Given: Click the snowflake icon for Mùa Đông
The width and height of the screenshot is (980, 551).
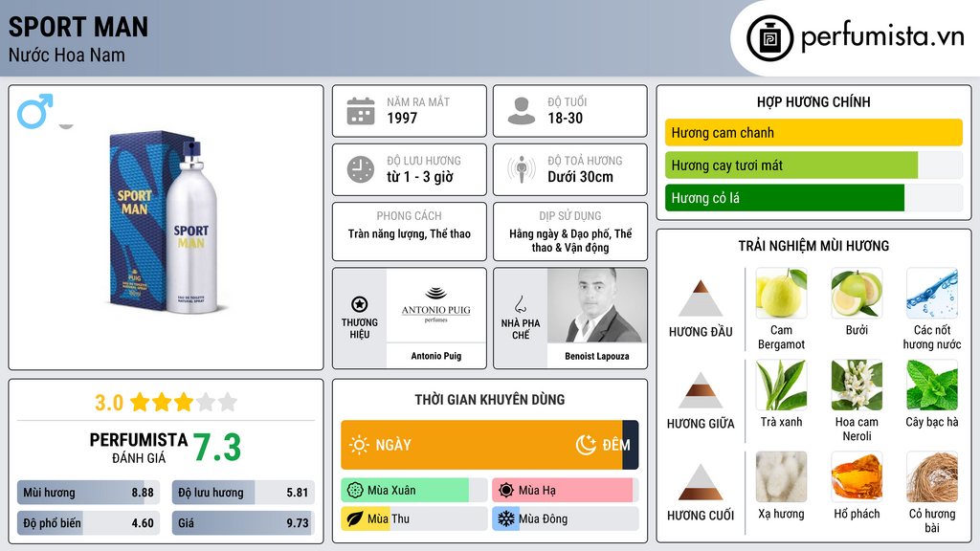Looking at the screenshot, I should click(506, 519).
